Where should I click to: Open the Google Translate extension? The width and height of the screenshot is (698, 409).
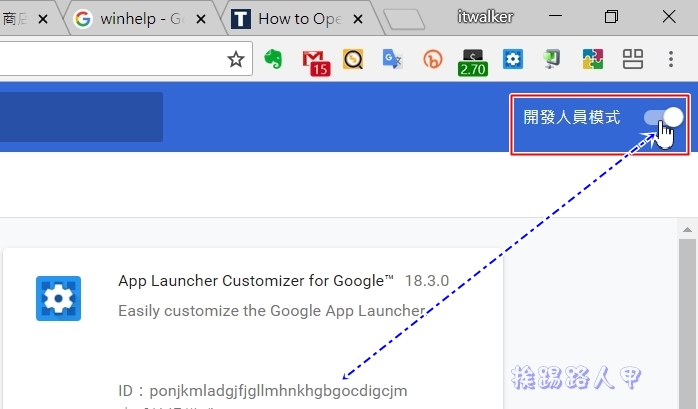[393, 59]
